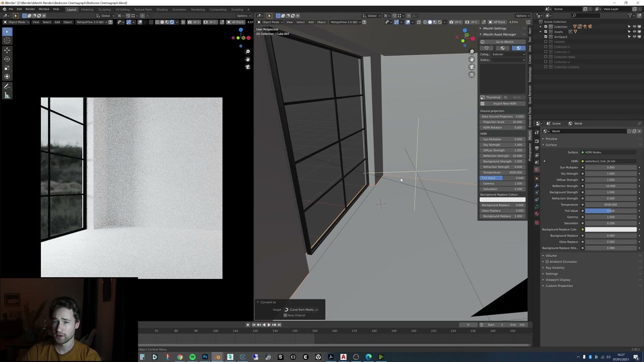Click the Thumbnail button in iMeshh panel
Screen dimensions: 644x362
pos(490,98)
